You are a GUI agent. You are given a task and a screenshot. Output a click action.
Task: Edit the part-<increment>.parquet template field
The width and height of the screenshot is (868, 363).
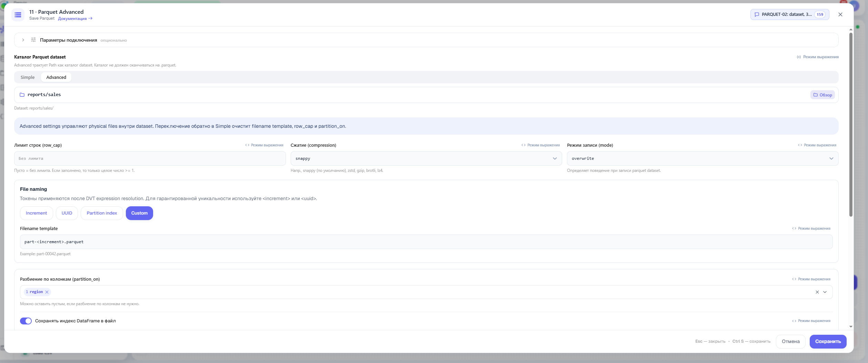coord(426,242)
